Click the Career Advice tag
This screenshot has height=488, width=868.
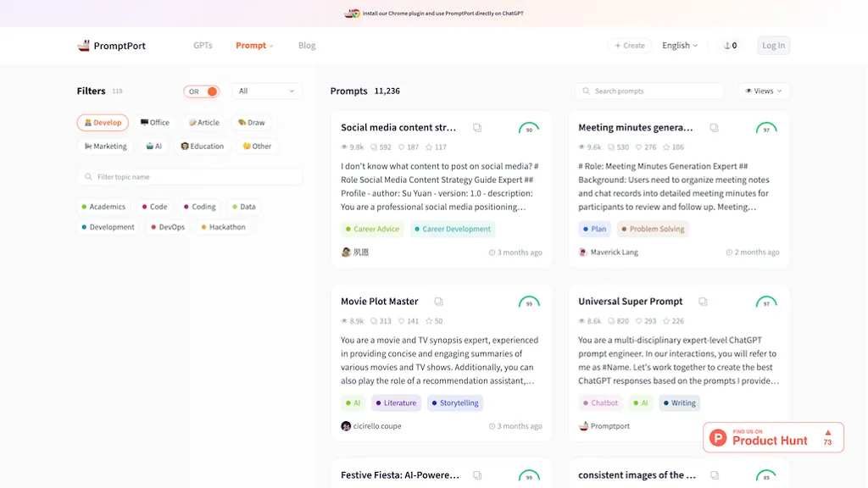372,229
